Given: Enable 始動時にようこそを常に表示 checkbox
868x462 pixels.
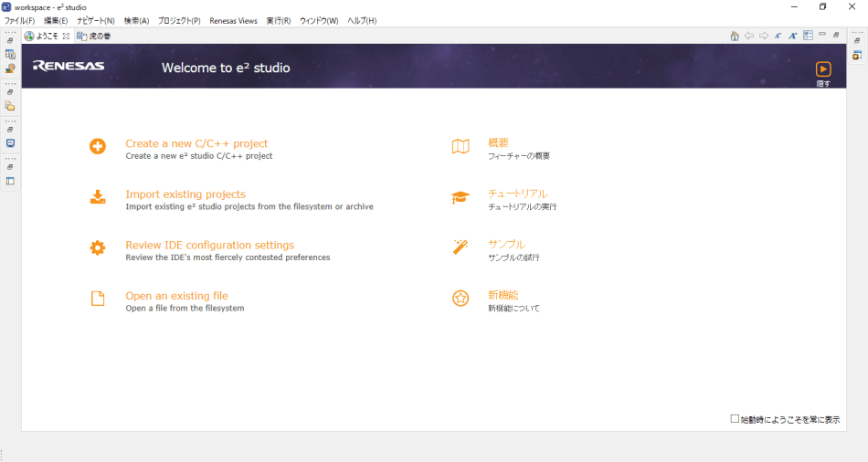Looking at the screenshot, I should [735, 419].
